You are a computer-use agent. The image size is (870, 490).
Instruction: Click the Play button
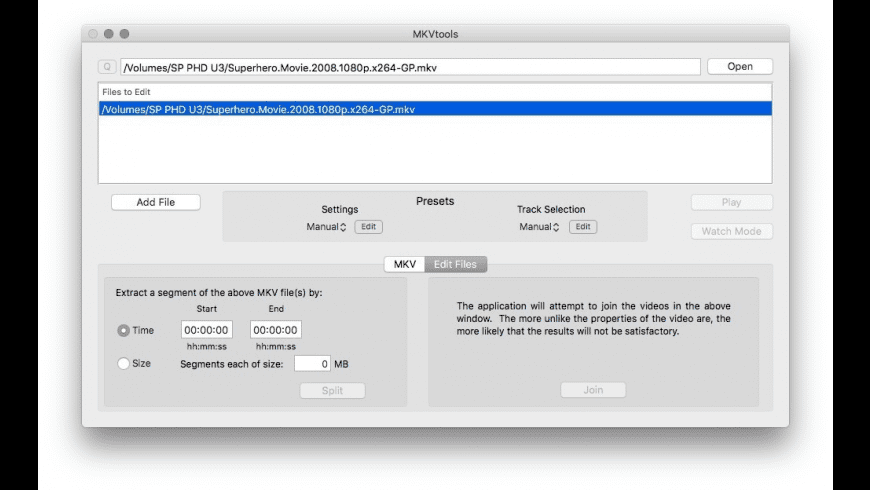[x=731, y=202]
